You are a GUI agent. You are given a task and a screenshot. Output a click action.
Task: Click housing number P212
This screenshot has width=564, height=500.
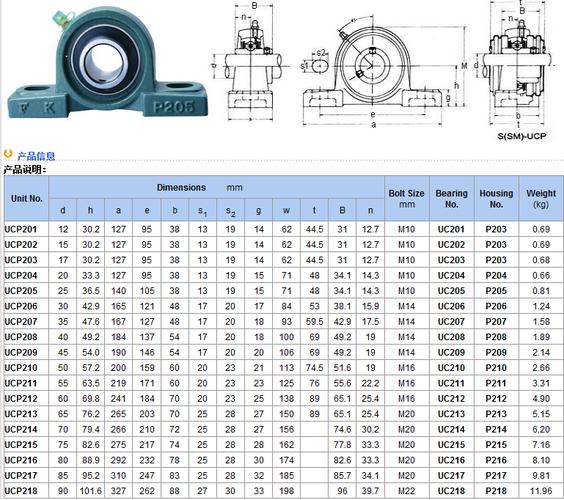[496, 399]
